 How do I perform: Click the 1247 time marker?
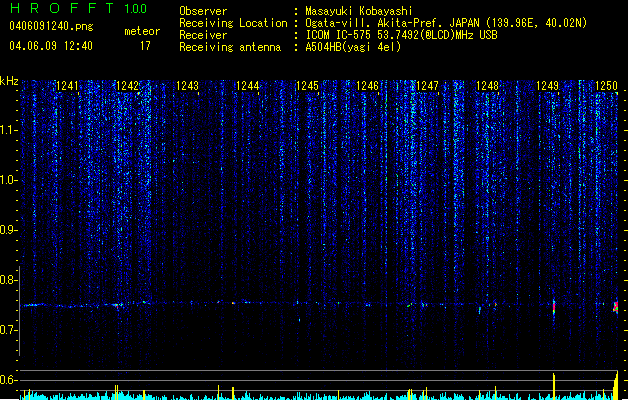click(x=428, y=86)
